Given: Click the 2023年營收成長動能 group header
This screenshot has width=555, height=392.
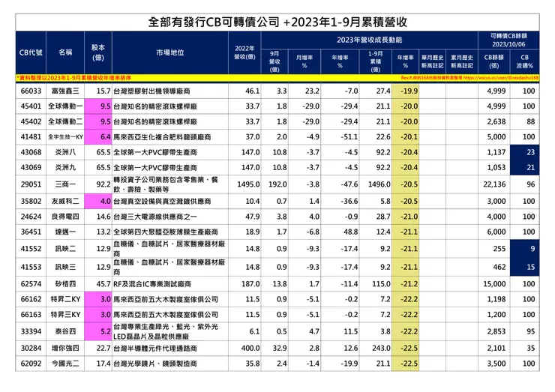Looking at the screenshot, I should tap(369, 40).
